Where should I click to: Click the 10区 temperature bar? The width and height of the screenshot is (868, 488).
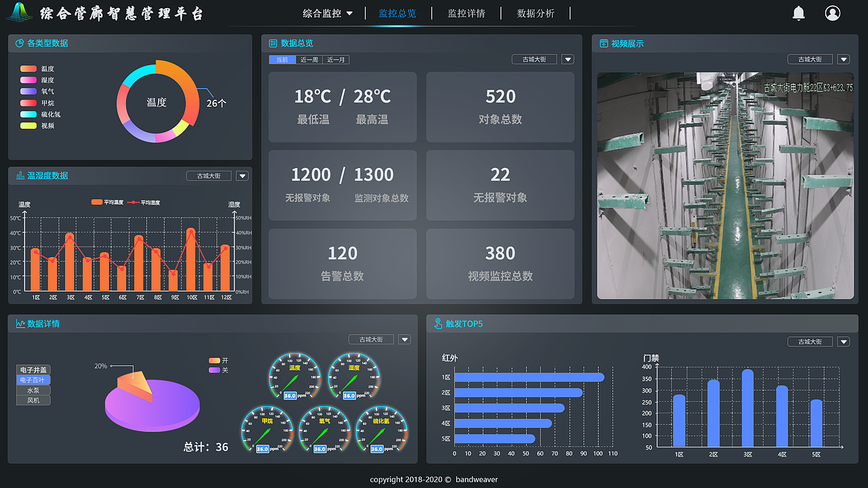point(191,260)
